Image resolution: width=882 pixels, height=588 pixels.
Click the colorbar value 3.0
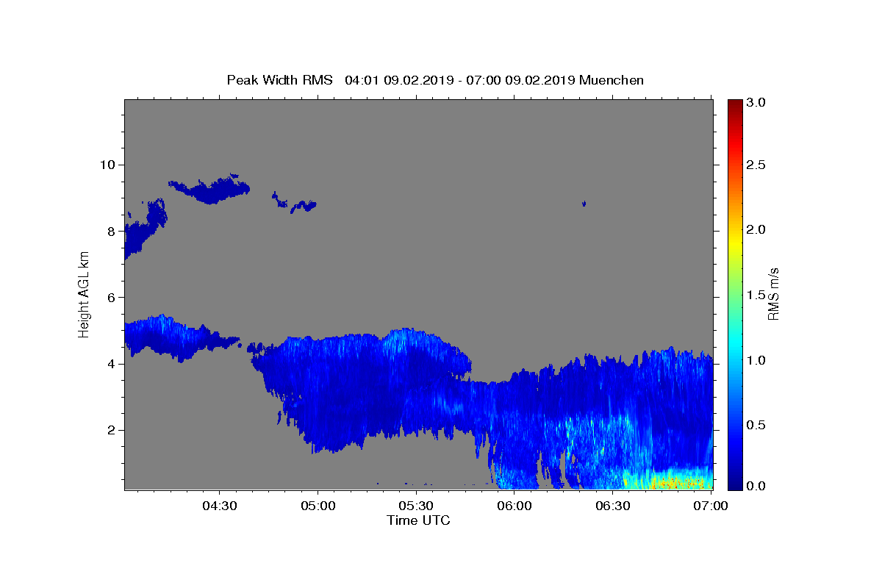pyautogui.click(x=756, y=101)
